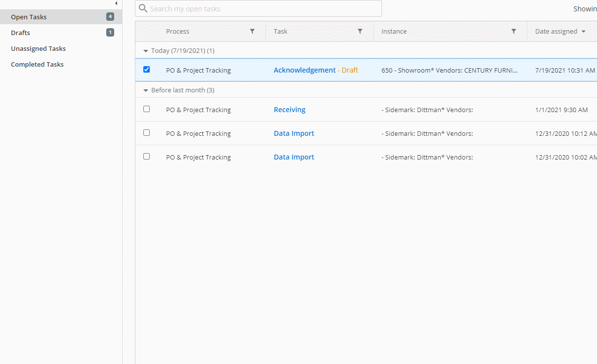Click the orange Draft status label
Screen dimensions: 597x364
(350, 70)
